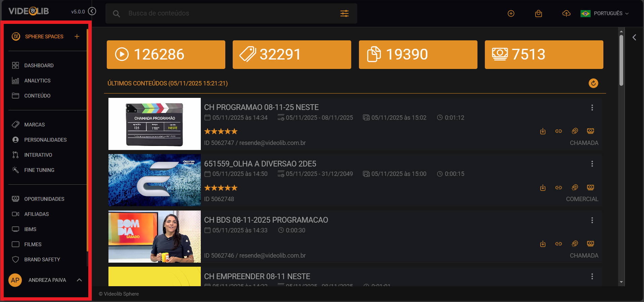
Task: Copy the link of CH PROGRAMAO 08-11-25 NESTE
Action: coord(558,131)
